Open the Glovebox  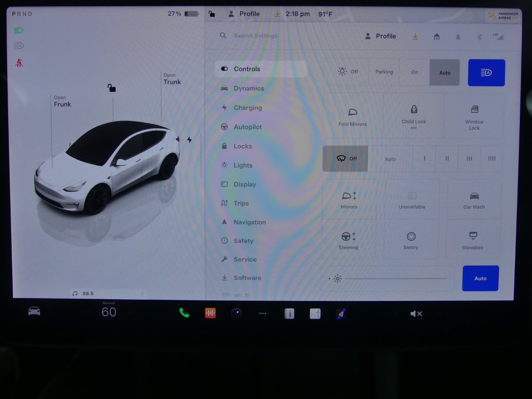tap(473, 240)
